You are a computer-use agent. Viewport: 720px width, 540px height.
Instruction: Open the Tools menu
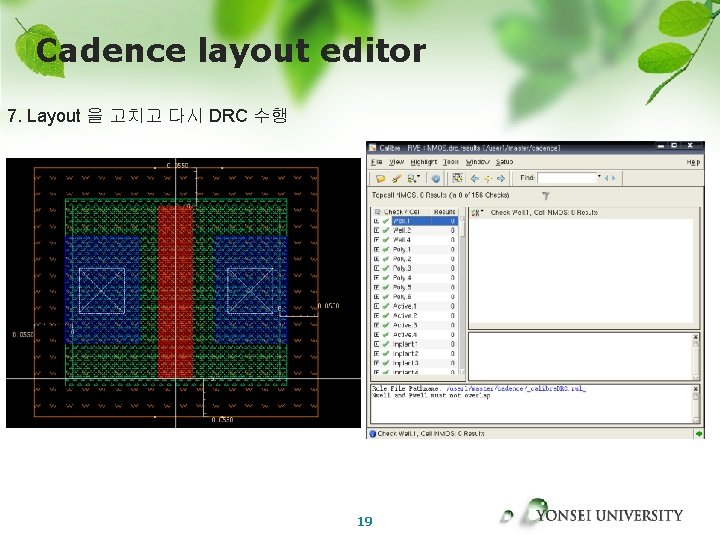click(x=451, y=162)
